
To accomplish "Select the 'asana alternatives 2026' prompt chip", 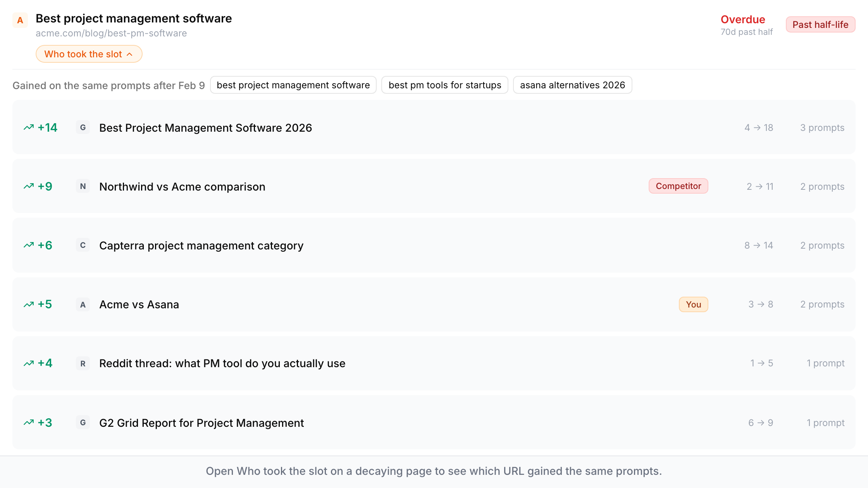I will pyautogui.click(x=573, y=85).
